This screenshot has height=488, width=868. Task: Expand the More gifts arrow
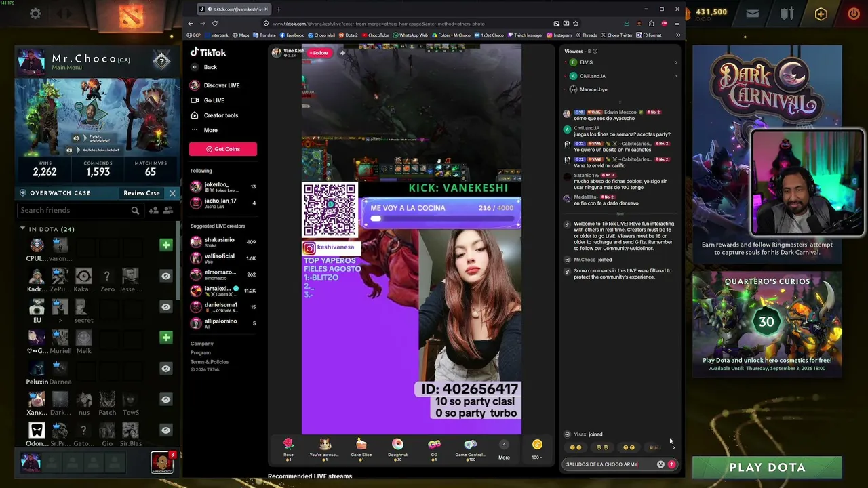click(x=504, y=445)
